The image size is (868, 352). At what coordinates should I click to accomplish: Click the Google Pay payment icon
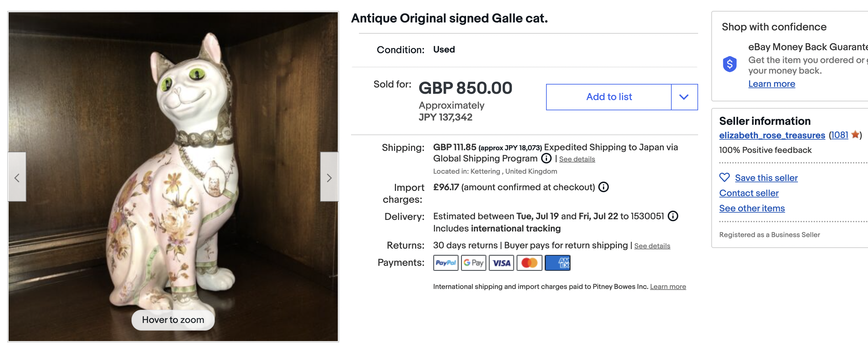click(473, 263)
